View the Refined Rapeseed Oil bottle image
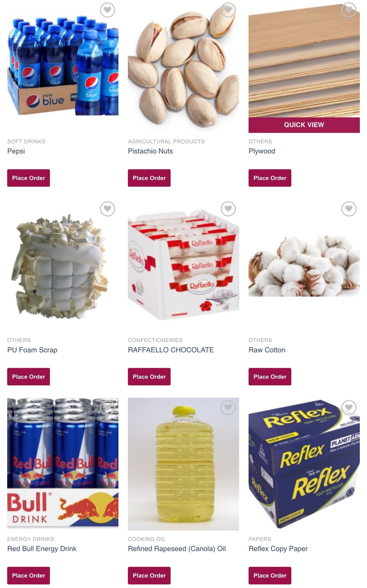This screenshot has width=367, height=588. pos(183,464)
